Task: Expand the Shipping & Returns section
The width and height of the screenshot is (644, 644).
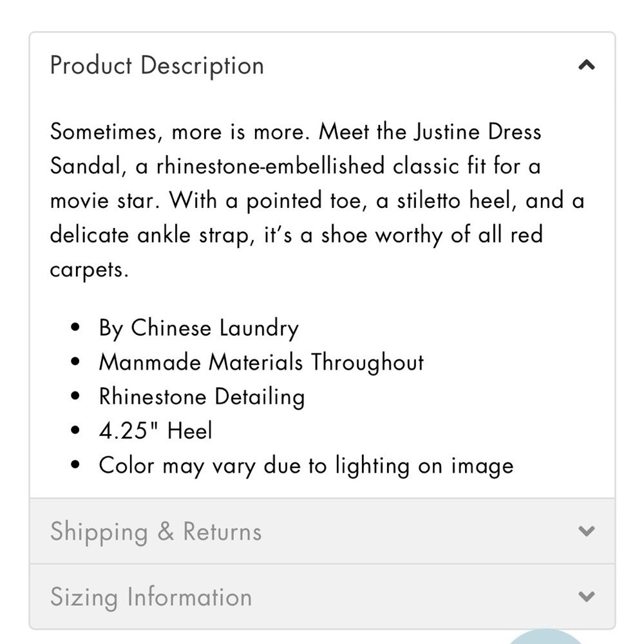Action: coord(322,531)
